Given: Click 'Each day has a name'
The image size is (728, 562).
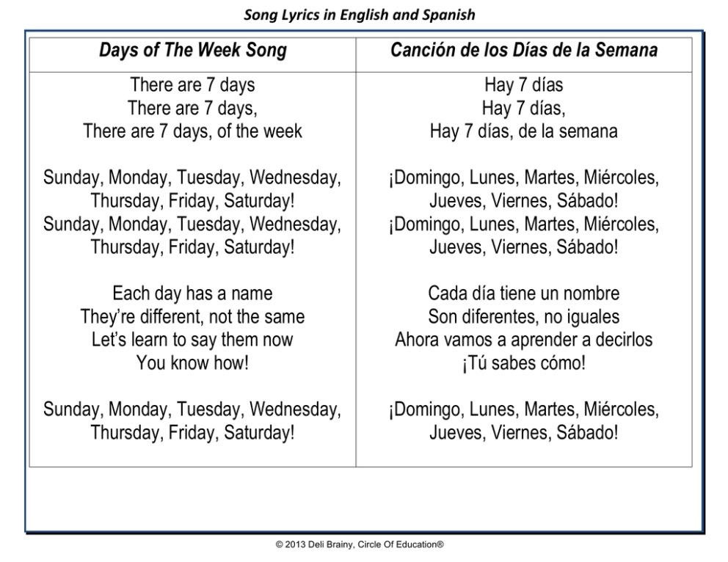Looking at the screenshot, I should pyautogui.click(x=192, y=293).
